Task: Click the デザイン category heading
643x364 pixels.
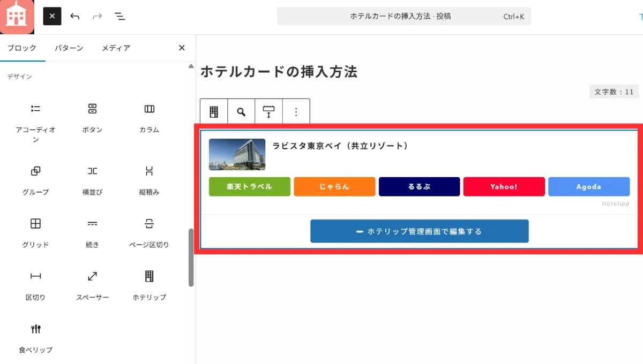Action: pos(19,77)
